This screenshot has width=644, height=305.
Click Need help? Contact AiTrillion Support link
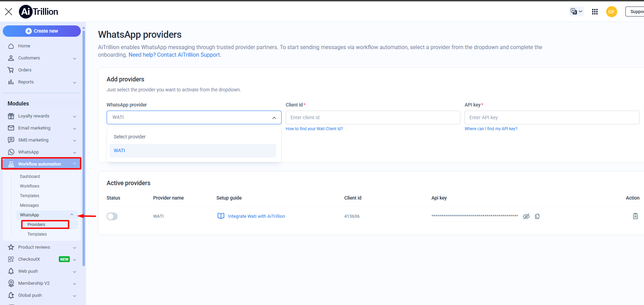click(174, 55)
